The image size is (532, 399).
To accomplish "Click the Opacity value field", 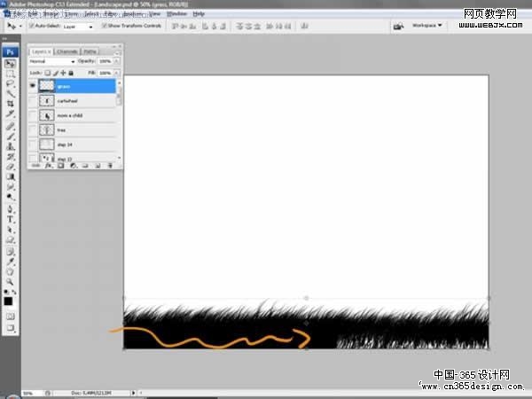I will click(106, 61).
